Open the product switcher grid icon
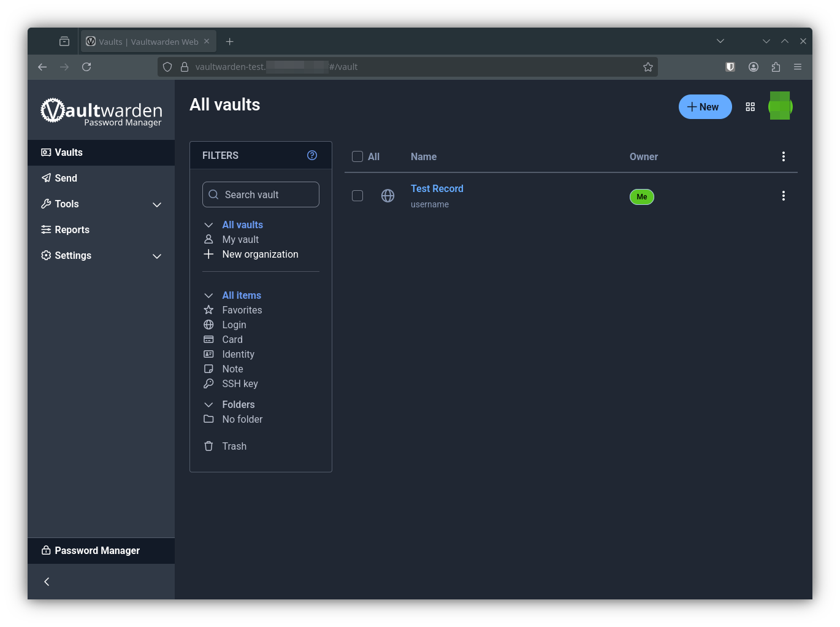This screenshot has height=627, width=840. pos(750,107)
